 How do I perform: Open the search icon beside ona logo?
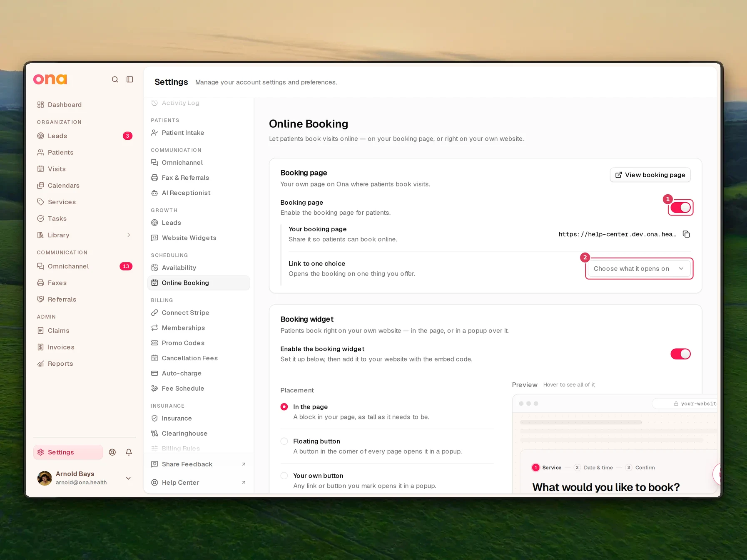coord(115,79)
